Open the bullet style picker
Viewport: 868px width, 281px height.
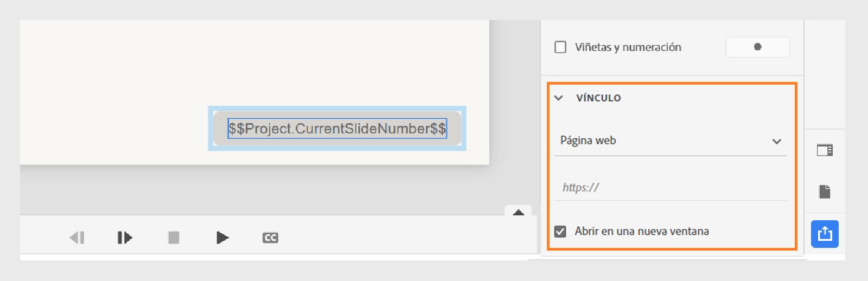pos(757,47)
